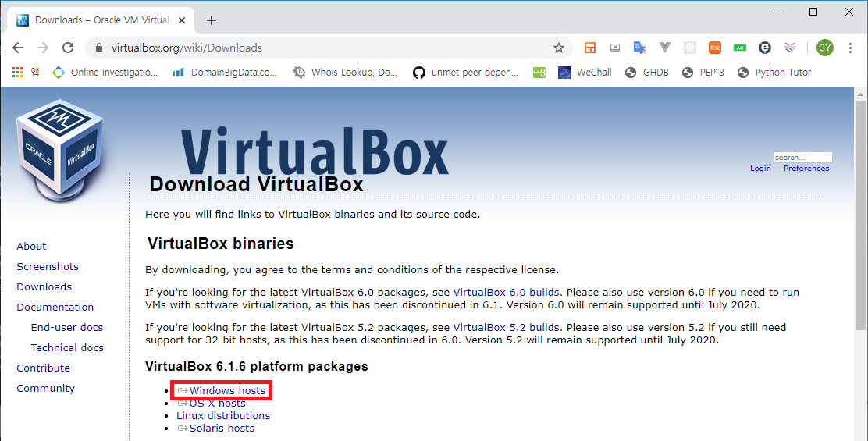Open a new browser tab
Viewport: 868px width, 441px height.
[211, 20]
